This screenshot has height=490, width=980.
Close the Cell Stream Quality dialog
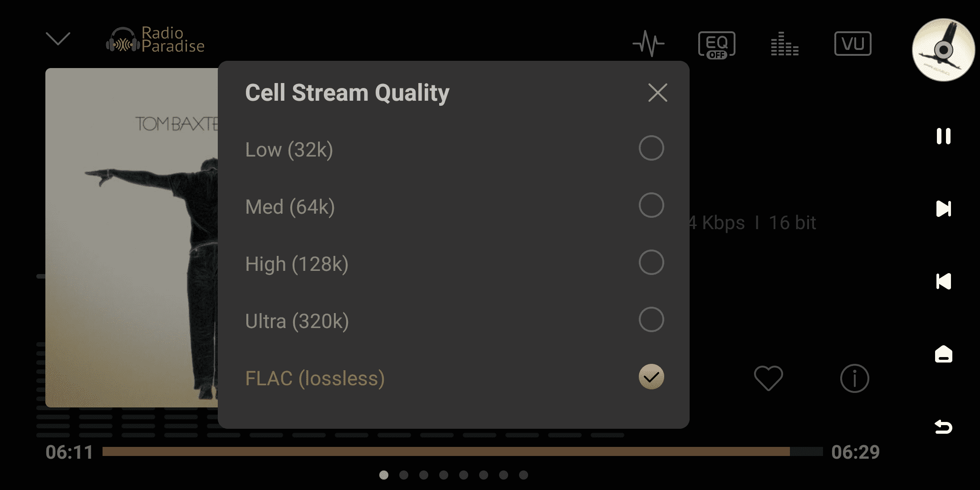(x=657, y=93)
